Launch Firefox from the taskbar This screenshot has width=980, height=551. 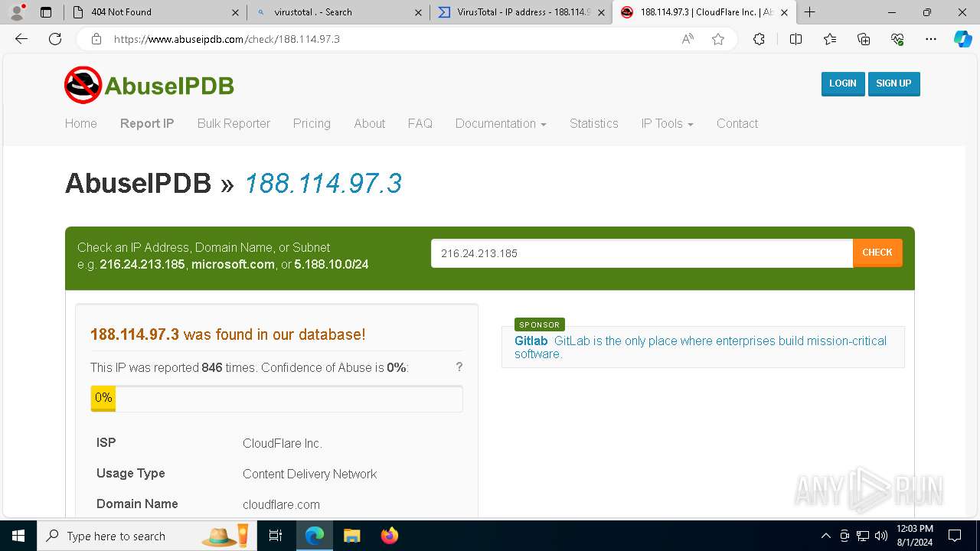coord(390,536)
